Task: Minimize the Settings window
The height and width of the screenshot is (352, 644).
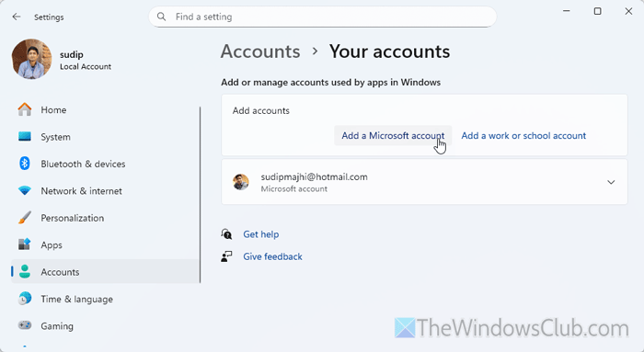Action: coord(567,11)
